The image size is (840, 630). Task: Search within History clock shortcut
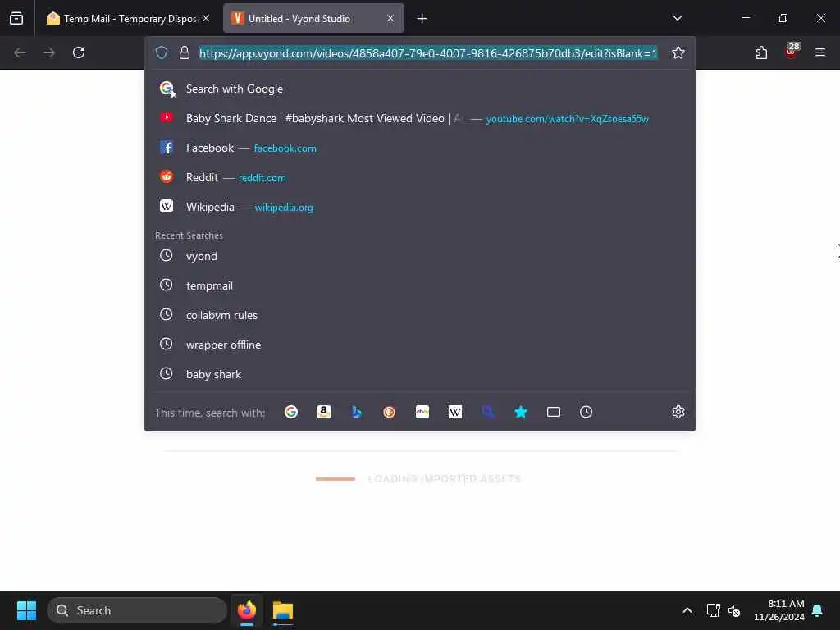[586, 412]
